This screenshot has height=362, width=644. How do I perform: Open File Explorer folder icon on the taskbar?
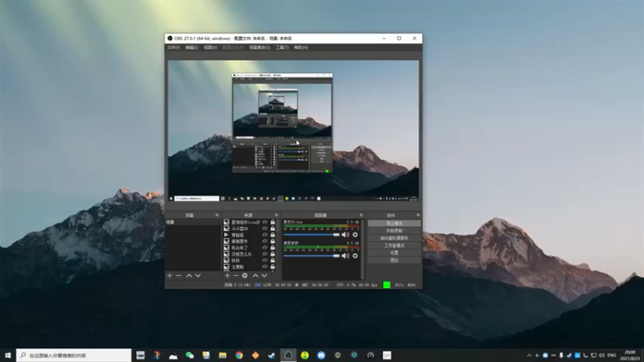[x=223, y=355]
